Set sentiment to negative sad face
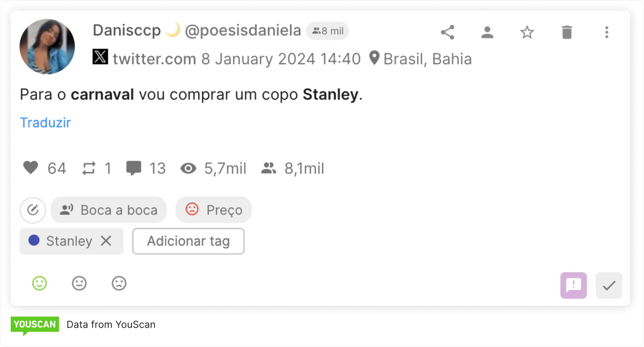Screen dimensions: 644x347 tap(119, 284)
